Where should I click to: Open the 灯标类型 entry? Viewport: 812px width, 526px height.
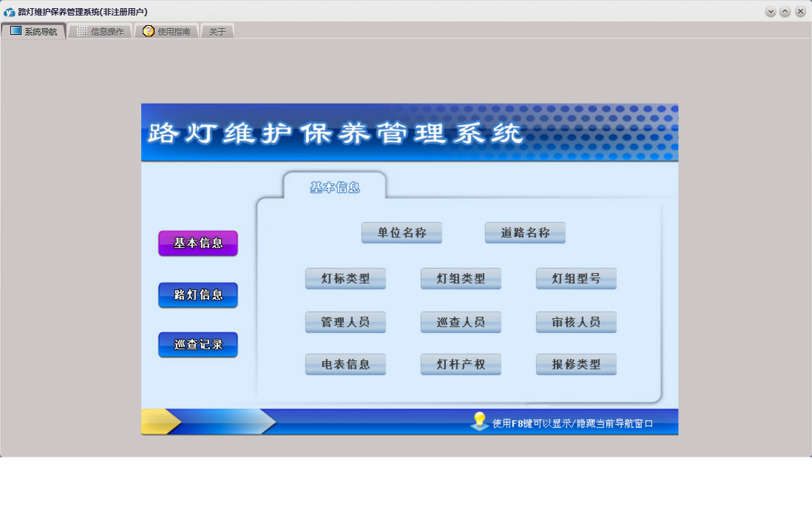pyautogui.click(x=345, y=278)
